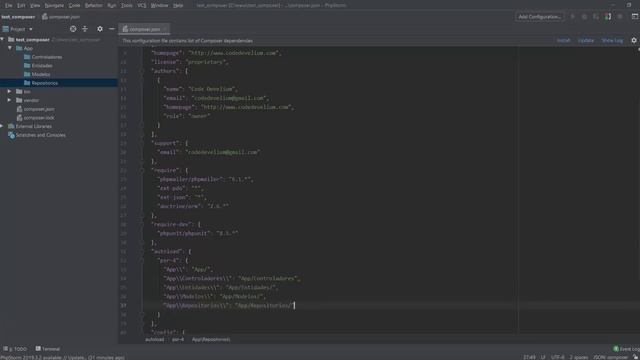Click the locate/scroll-from-source target icon in Project panel

[73, 29]
